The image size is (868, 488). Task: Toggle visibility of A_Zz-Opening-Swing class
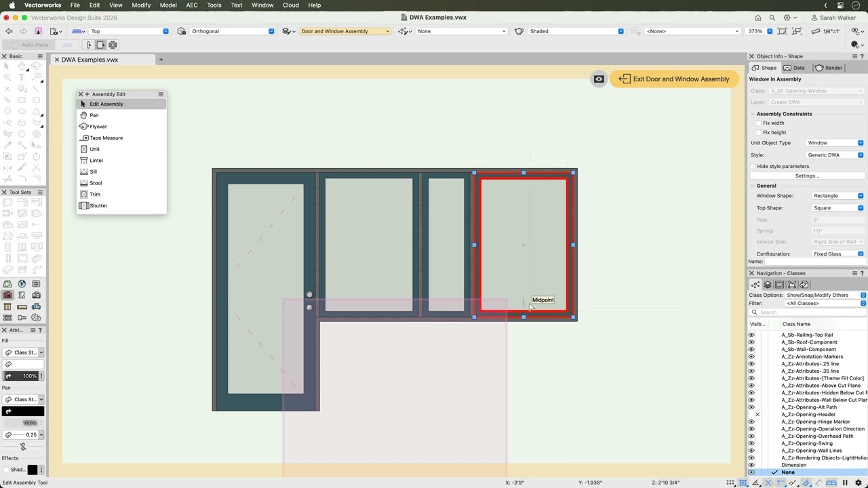tap(751, 443)
